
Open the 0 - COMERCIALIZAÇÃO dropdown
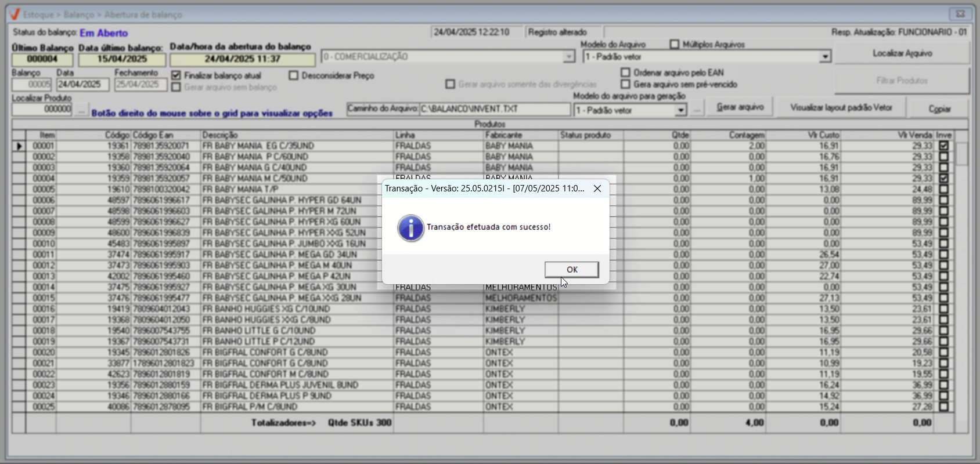click(569, 57)
